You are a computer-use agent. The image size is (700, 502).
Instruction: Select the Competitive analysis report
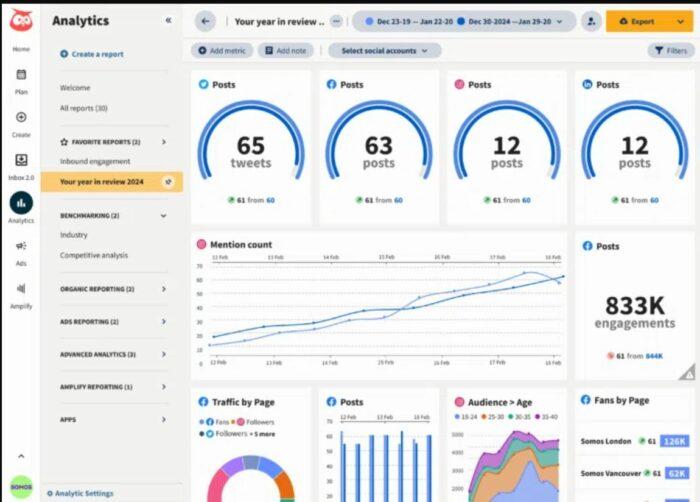pos(94,255)
